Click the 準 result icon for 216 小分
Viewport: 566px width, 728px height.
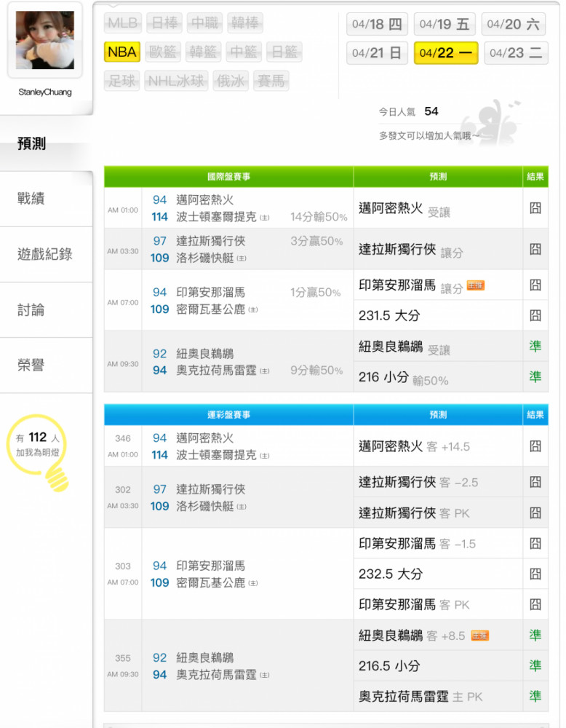coord(535,376)
